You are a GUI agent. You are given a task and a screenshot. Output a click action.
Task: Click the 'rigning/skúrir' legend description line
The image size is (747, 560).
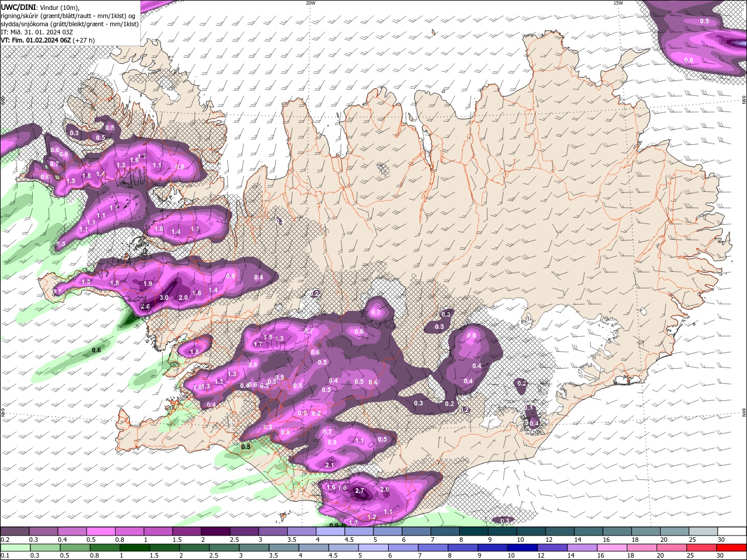(68, 15)
